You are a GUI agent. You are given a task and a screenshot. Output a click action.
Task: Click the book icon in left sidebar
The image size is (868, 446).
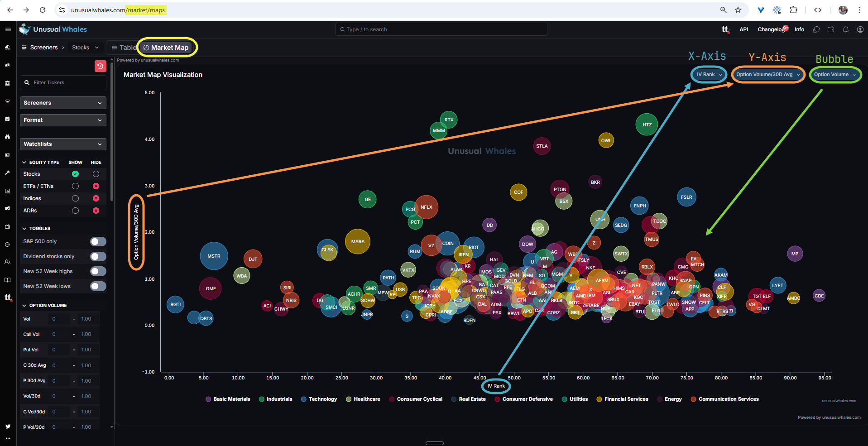(7, 280)
